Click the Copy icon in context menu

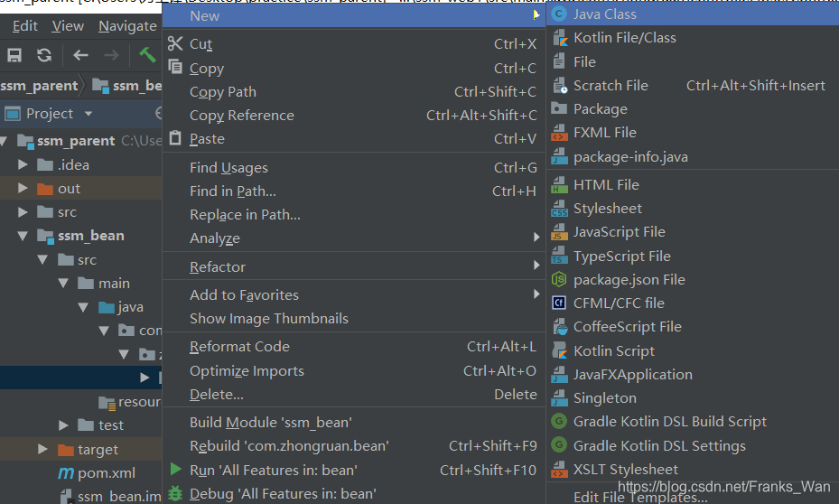(x=175, y=67)
